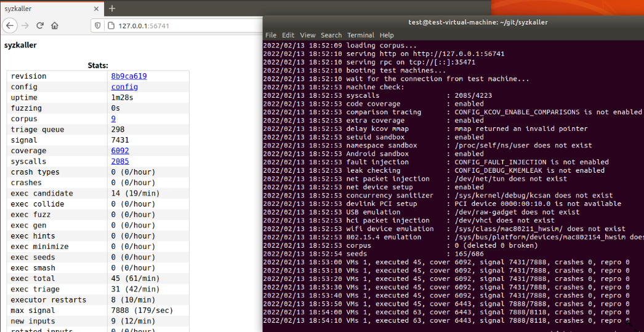644x332 pixels.
Task: Open the coverage 6092 link
Action: [x=120, y=151]
